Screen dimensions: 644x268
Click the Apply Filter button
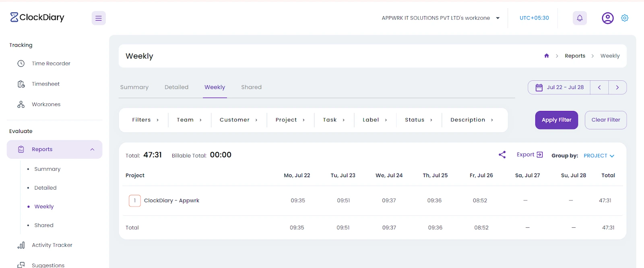pos(557,120)
